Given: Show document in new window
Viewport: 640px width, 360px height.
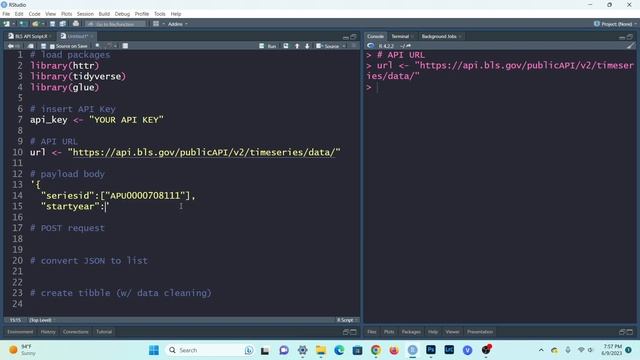Looking at the screenshot, I should pyautogui.click(x=31, y=46).
